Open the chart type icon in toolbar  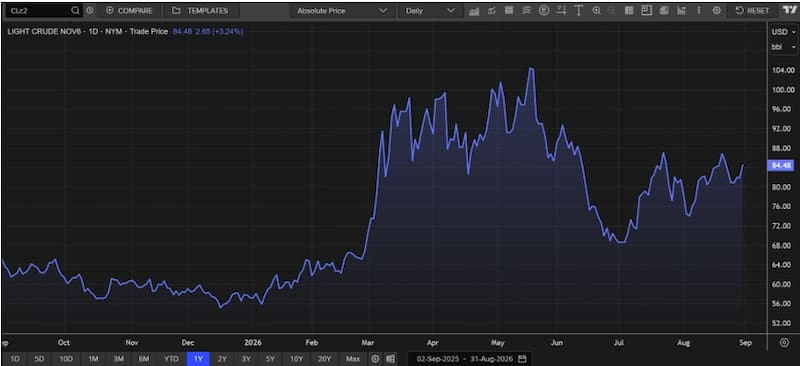point(474,11)
